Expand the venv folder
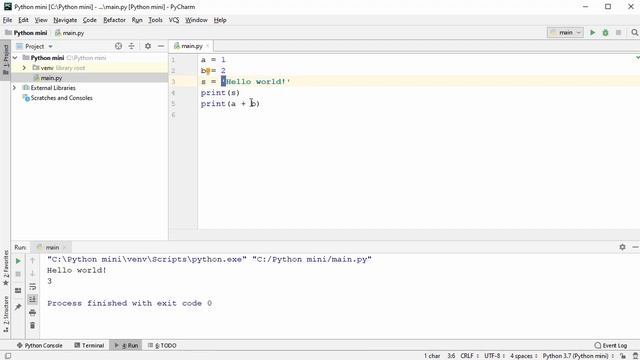640x360 pixels. point(24,68)
